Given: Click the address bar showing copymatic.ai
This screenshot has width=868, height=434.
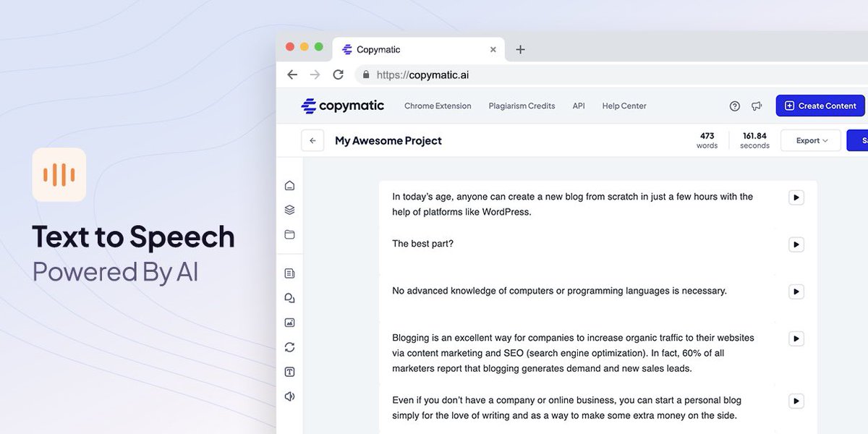Looking at the screenshot, I should point(611,75).
